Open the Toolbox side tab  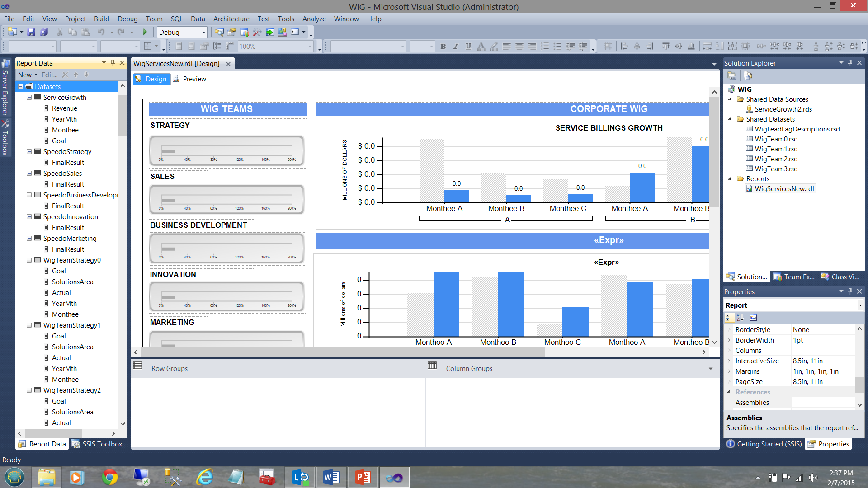(5, 138)
